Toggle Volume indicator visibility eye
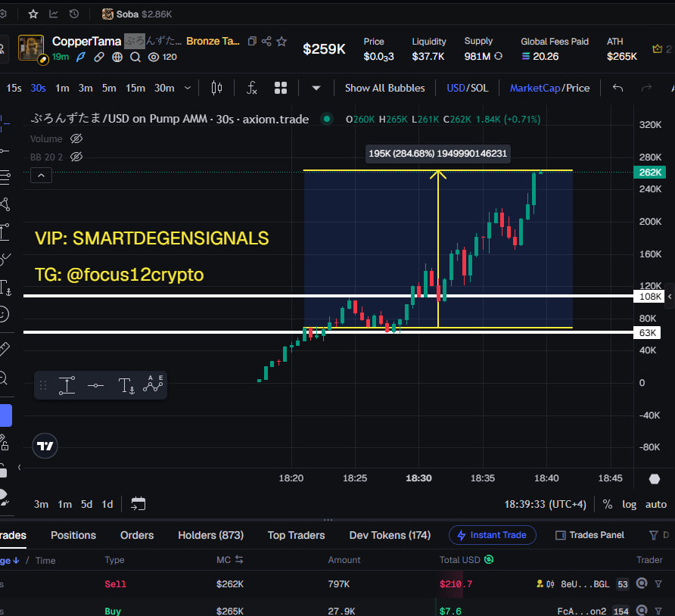This screenshot has height=616, width=675. tap(76, 138)
